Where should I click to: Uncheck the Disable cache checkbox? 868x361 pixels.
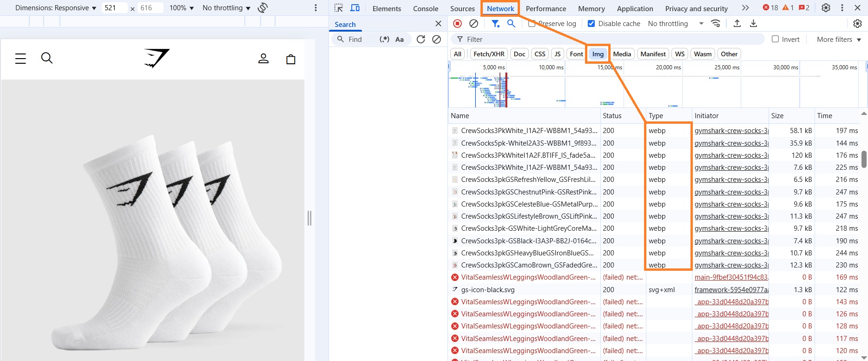[591, 24]
